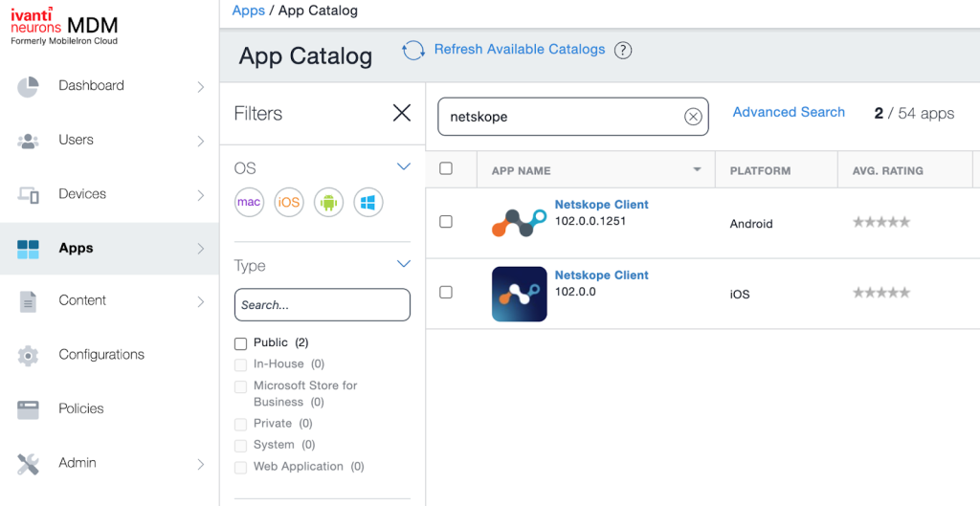Close the Filters panel with X
Image resolution: width=980 pixels, height=506 pixels.
click(401, 113)
